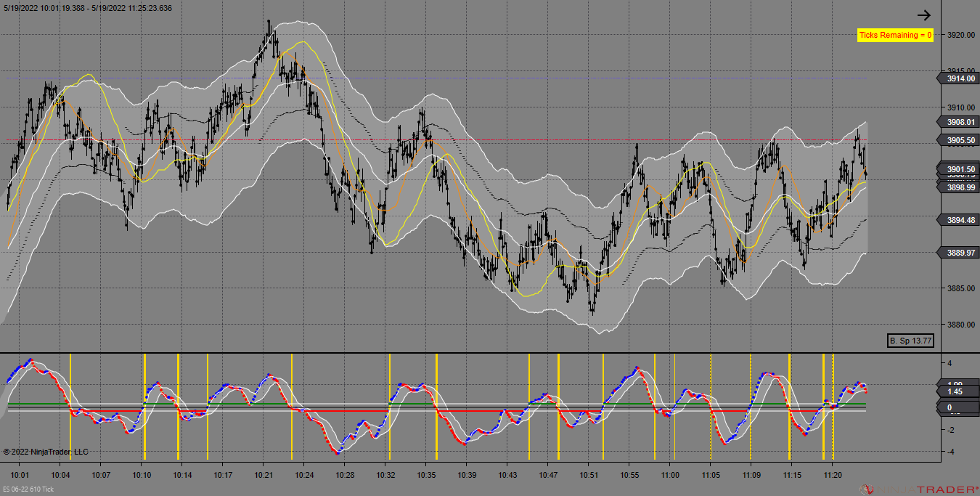Click the 10:47 time axis label
Screen dimensions: 980x496
point(548,475)
